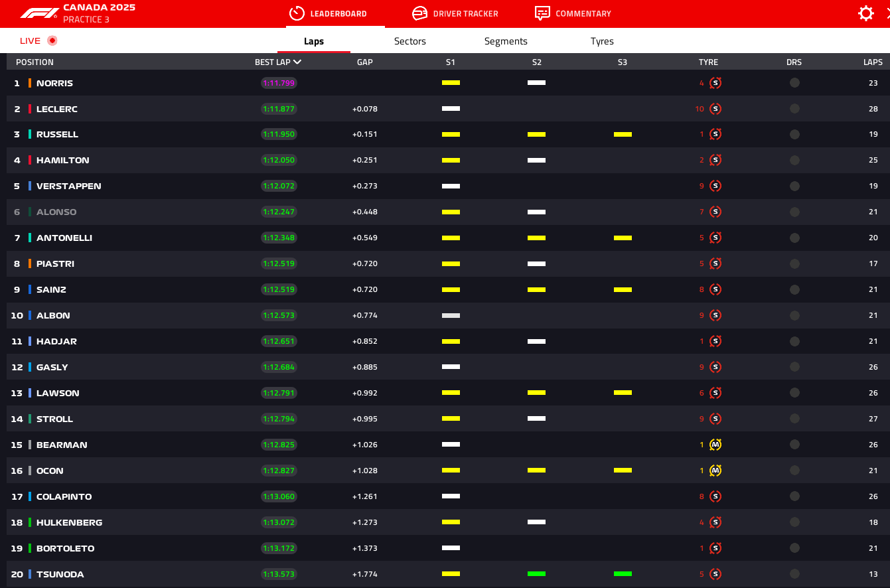Click the Commentary speech bubble icon
Viewport: 890px width, 588px height.
pos(542,13)
